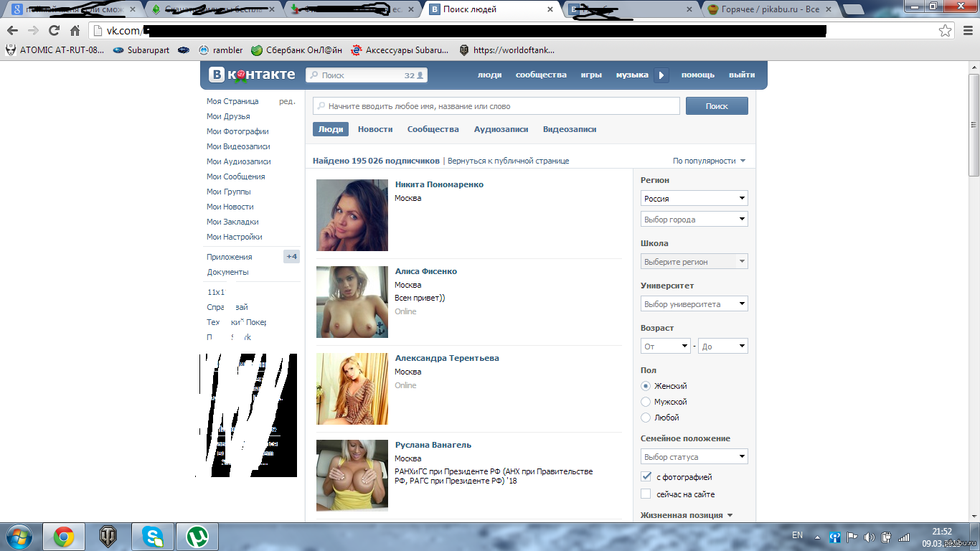Image resolution: width=980 pixels, height=551 pixels.
Task: Switch to the Аудиозаписи search tab
Action: pos(501,129)
